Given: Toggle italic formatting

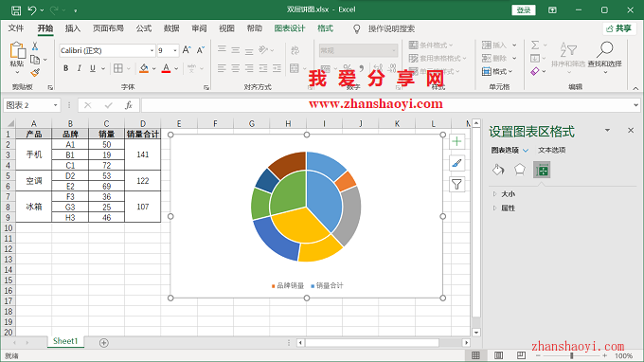Looking at the screenshot, I should [x=80, y=68].
